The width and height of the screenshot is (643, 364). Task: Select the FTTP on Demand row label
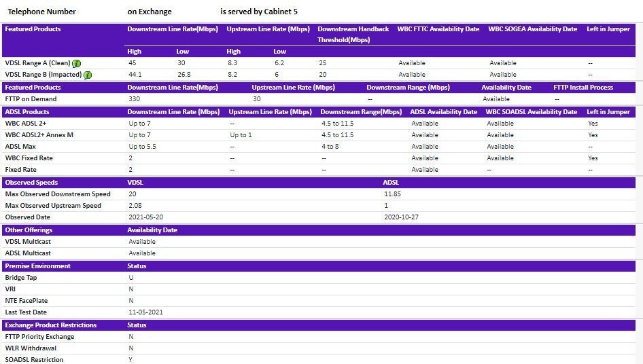31,99
